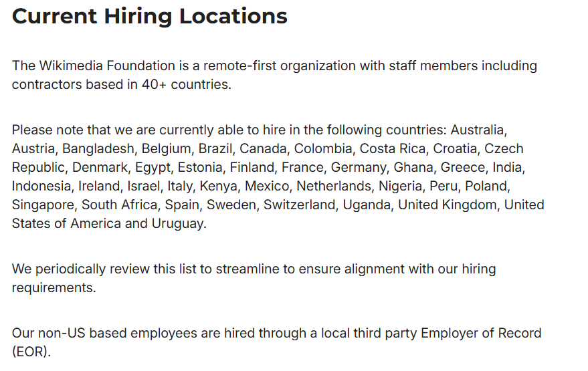
Task: Click the phrase Employer of Record
Action: tap(481, 333)
